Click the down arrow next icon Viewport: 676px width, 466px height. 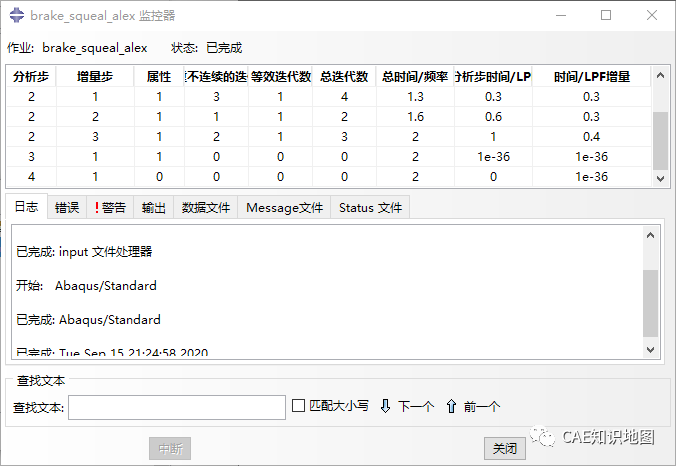pyautogui.click(x=385, y=406)
